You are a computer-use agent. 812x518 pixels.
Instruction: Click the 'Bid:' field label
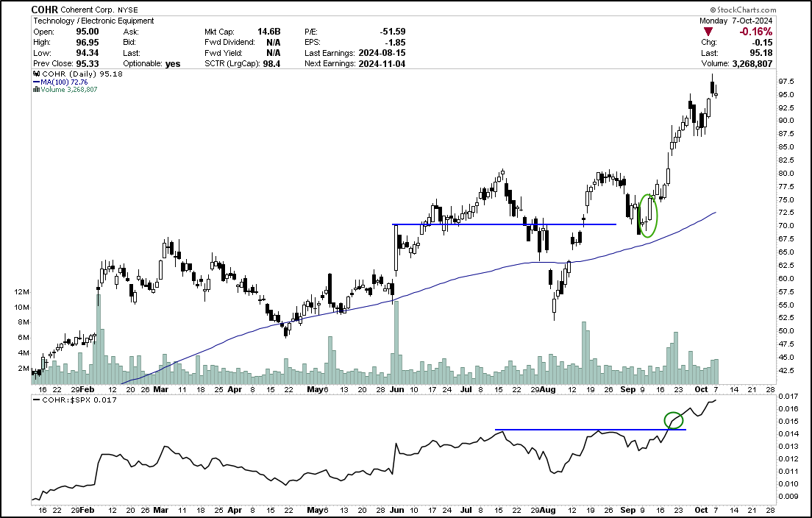point(130,43)
